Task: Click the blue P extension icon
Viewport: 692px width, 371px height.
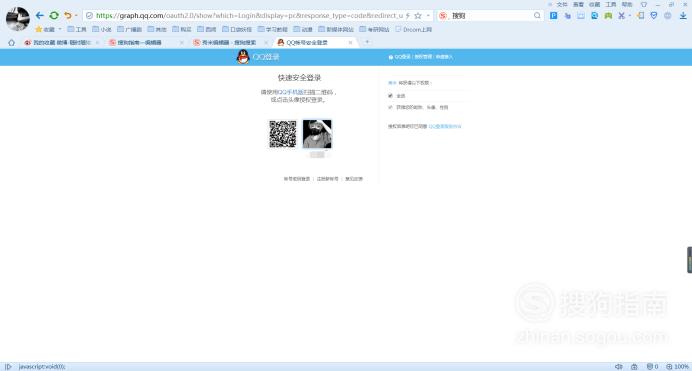Action: (x=553, y=15)
